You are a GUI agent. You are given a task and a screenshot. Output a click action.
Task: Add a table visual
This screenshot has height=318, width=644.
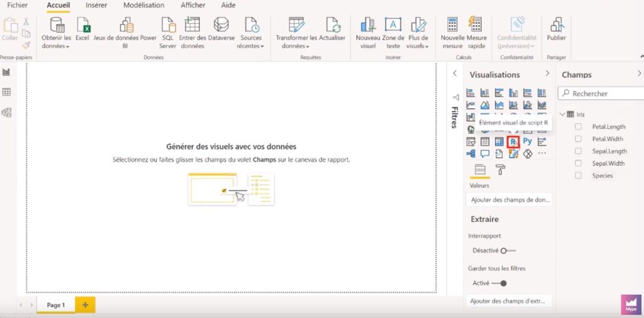pos(485,141)
